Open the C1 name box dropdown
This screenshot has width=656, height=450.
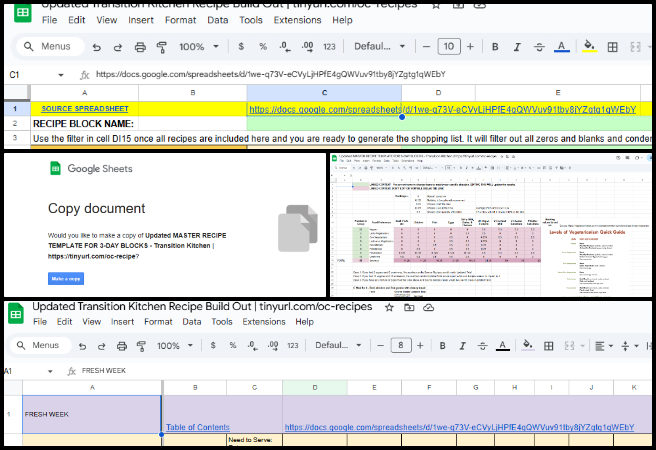(x=61, y=75)
